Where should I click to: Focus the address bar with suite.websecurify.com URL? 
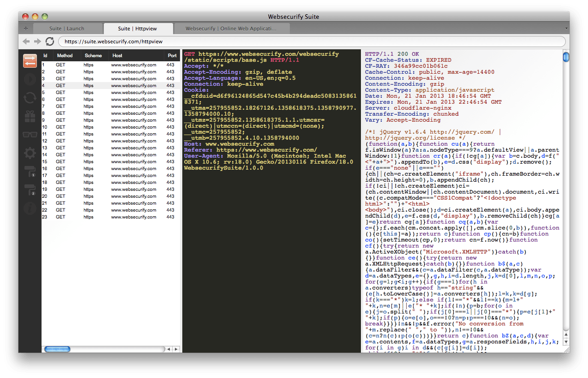312,41
